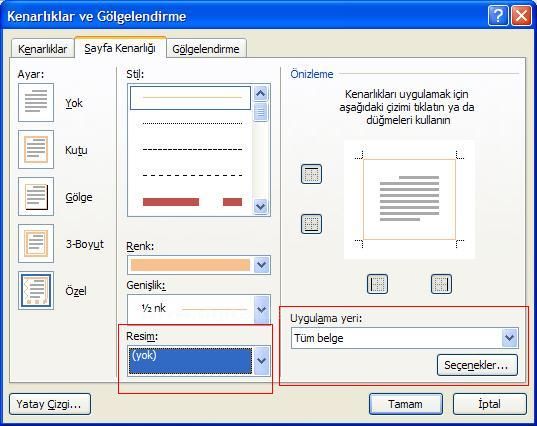
Task: Switch to the Gölgelendirme tab
Action: coord(206,49)
